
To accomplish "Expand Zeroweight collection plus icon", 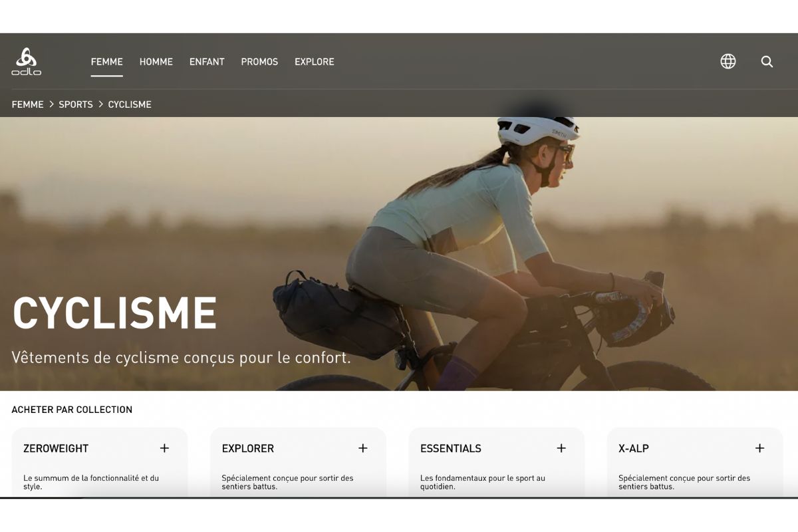I will pos(164,448).
